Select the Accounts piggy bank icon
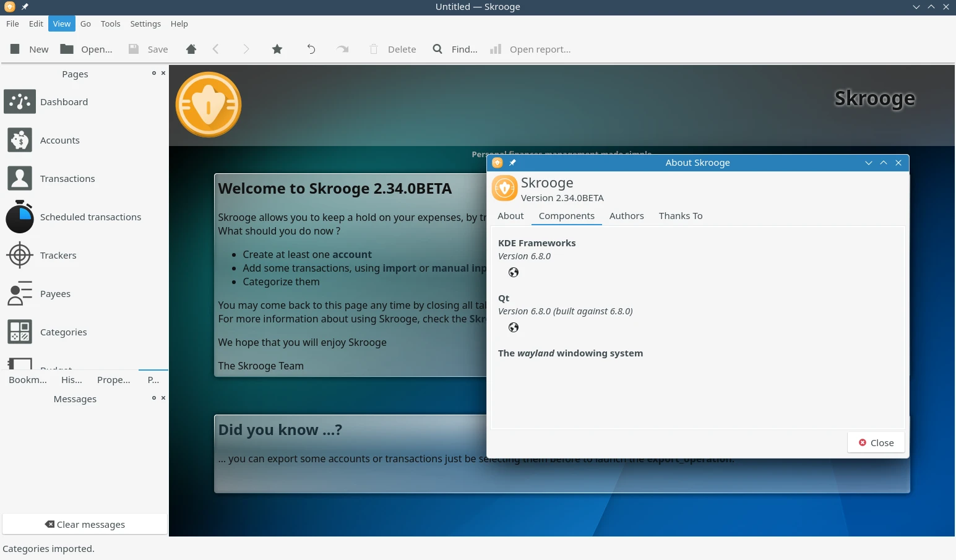 point(20,140)
